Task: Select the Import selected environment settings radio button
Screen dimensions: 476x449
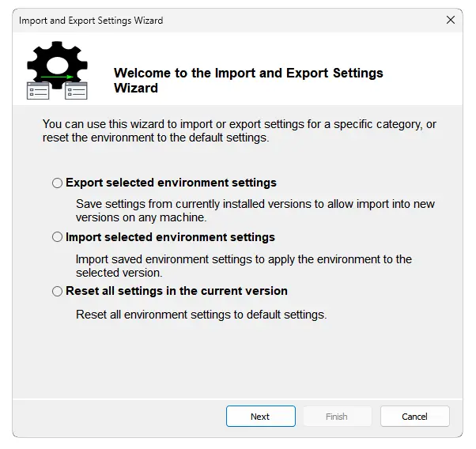Action: 57,237
